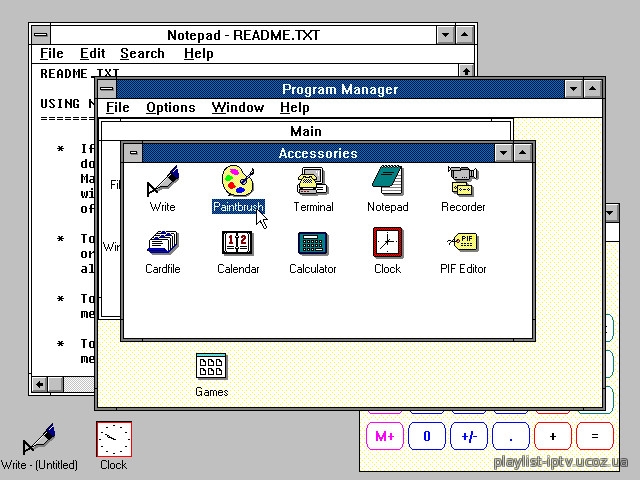Screen dimensions: 640x480
Task: Click the calculator M+ button
Action: [x=385, y=436]
